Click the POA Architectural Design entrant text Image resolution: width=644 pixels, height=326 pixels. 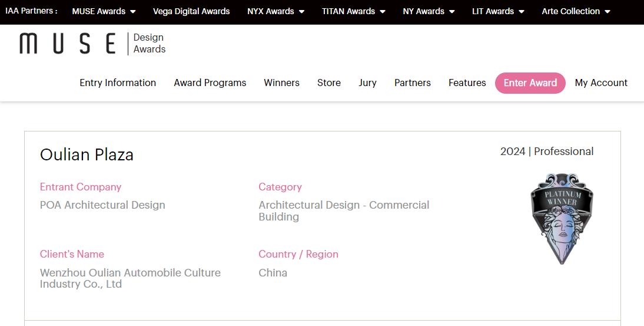pos(102,205)
